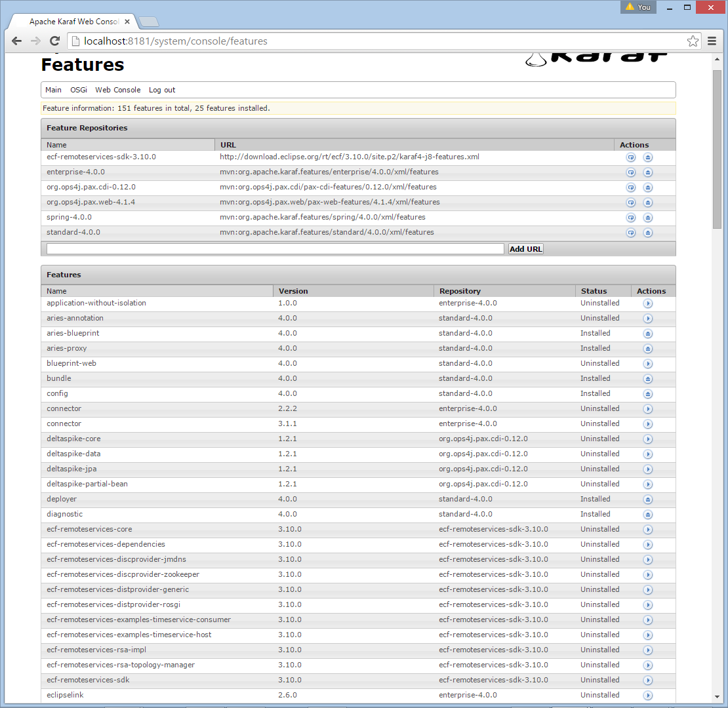Open a new browser tab

pos(149,22)
